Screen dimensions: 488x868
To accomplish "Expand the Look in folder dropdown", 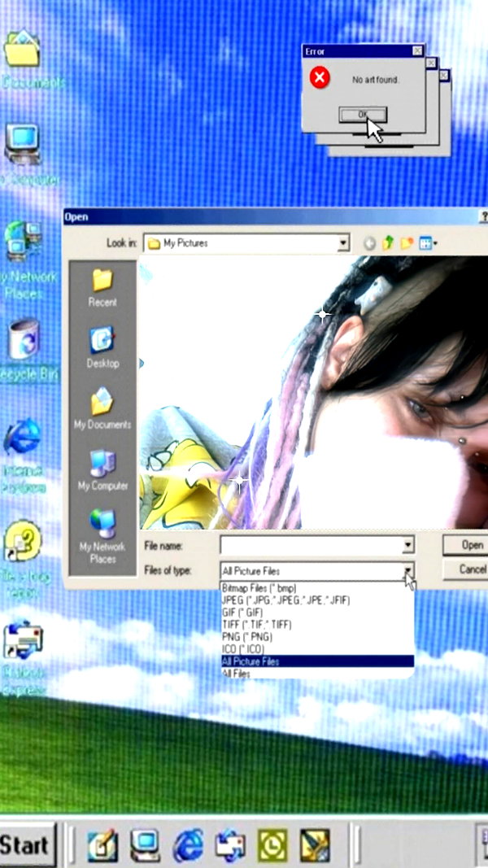I will pos(343,242).
